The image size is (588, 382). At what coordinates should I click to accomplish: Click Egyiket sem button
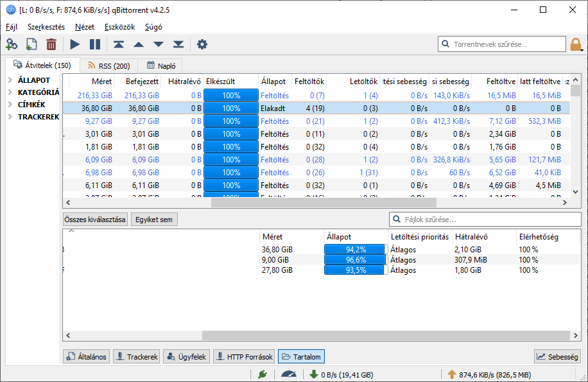click(154, 220)
